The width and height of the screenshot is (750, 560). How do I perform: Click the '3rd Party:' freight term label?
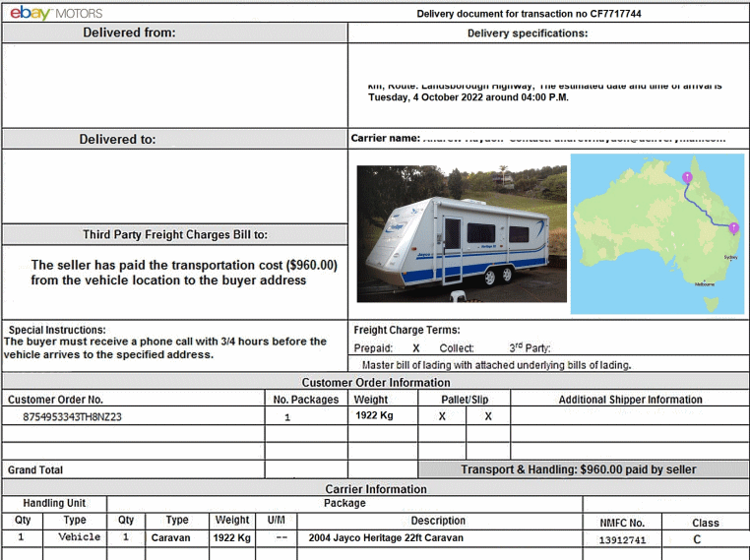[x=530, y=347]
